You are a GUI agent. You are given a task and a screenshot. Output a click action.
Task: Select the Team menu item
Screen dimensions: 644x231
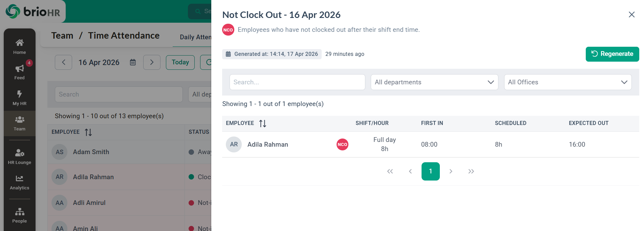click(x=20, y=123)
